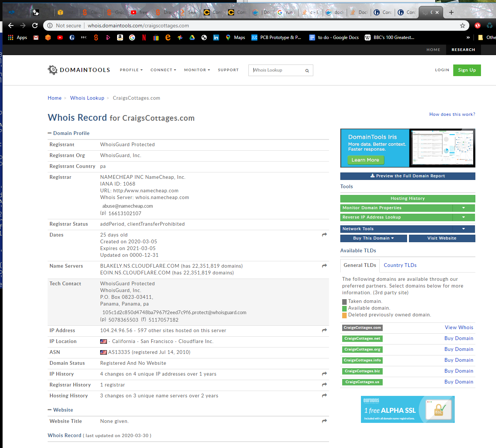
Task: Open a new tab with the plus button
Action: point(451,12)
